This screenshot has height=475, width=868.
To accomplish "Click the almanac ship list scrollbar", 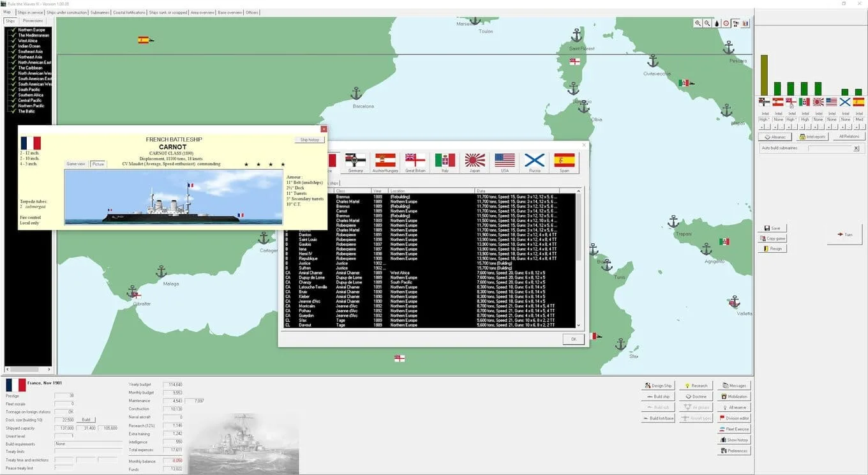I will click(579, 257).
